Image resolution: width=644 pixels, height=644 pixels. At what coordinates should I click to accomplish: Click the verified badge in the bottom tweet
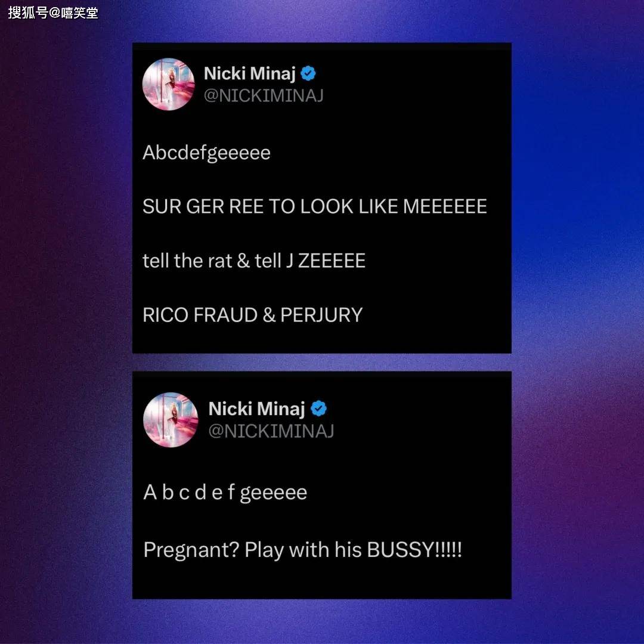(x=318, y=408)
